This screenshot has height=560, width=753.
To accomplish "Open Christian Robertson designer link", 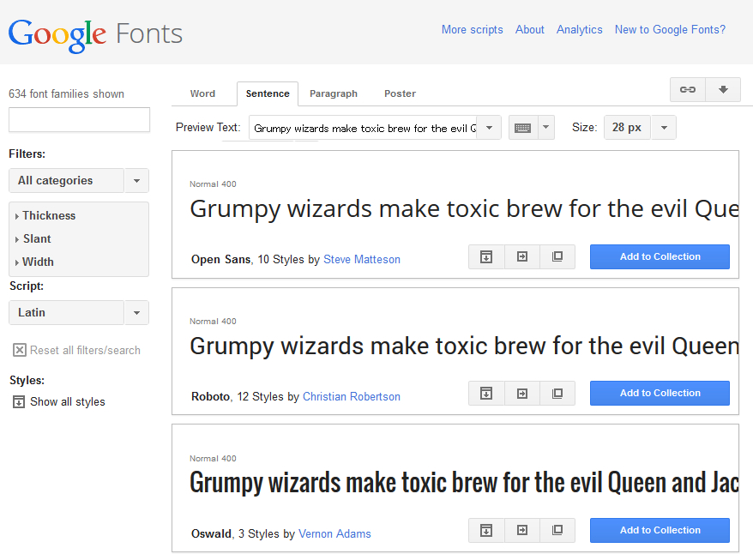I will pos(351,397).
